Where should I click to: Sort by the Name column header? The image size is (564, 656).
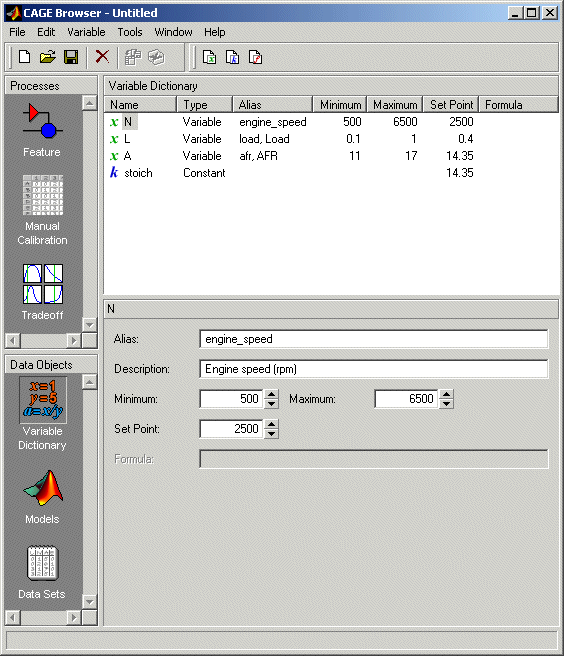140,105
